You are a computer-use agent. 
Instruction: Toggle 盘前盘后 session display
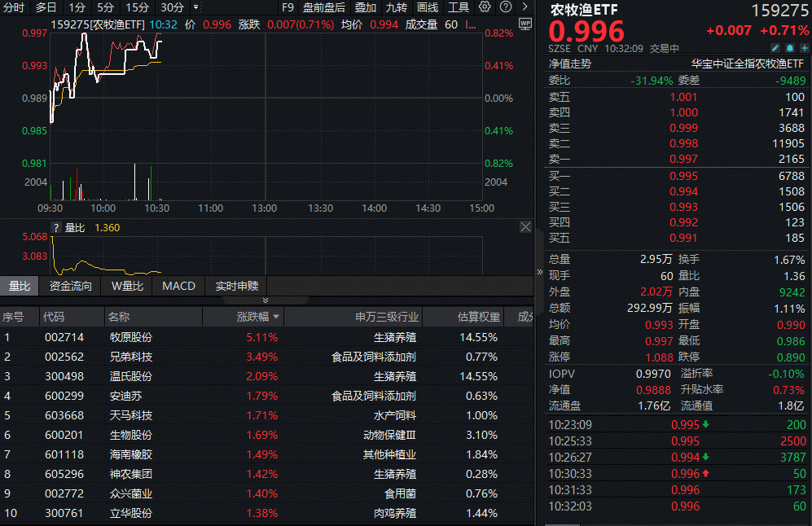point(323,7)
